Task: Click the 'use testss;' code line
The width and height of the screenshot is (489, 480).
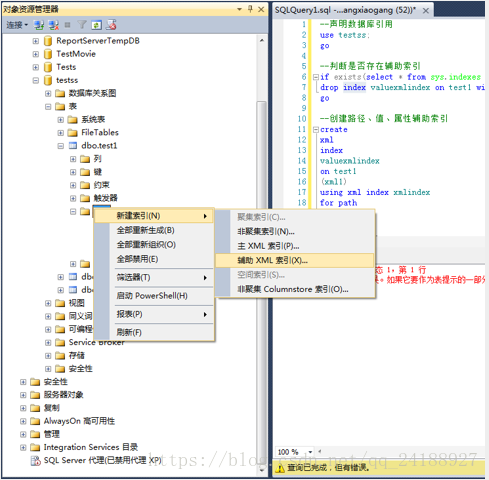Action: click(x=345, y=35)
